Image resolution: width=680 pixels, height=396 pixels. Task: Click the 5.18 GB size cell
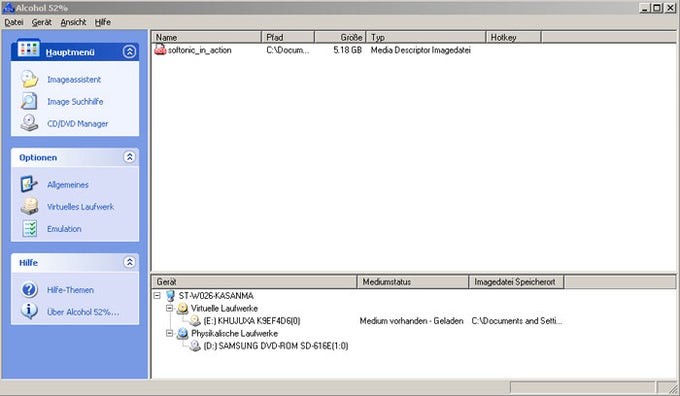tap(347, 50)
